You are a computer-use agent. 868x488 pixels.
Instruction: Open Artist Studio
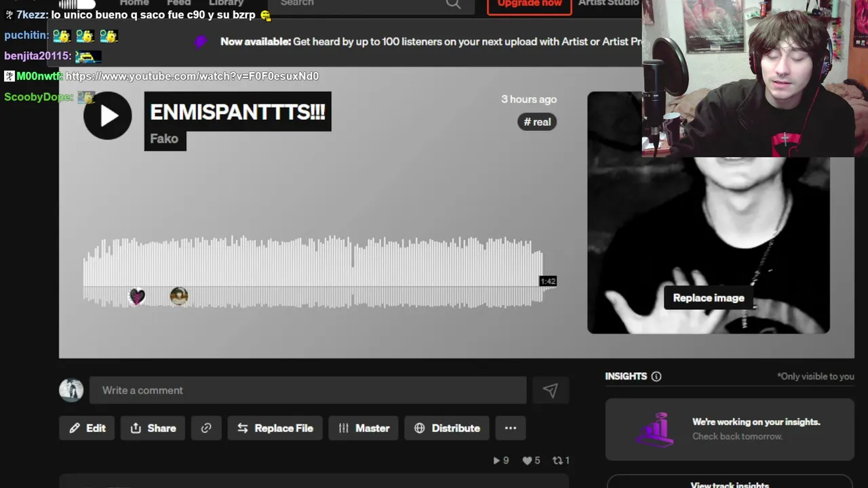608,3
